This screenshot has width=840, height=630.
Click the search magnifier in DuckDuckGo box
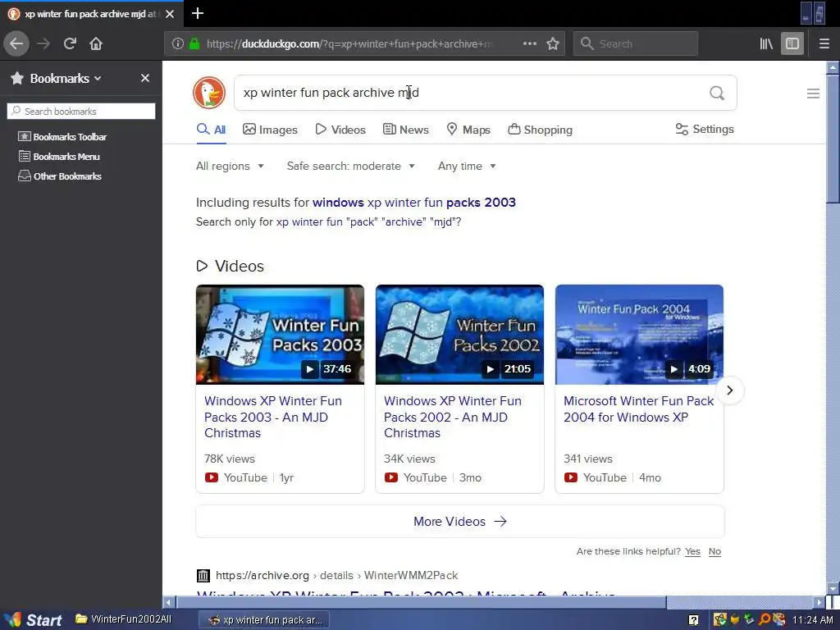pos(717,93)
